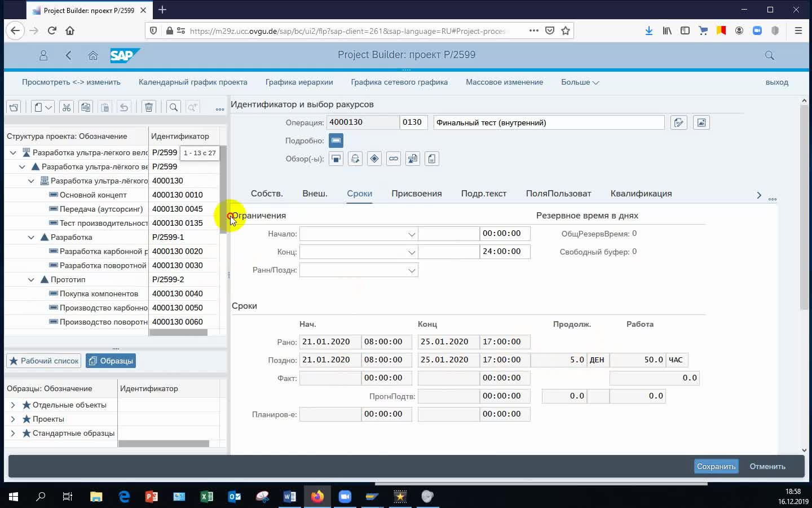
Task: Open the Конц constraint dropdown
Action: 412,252
